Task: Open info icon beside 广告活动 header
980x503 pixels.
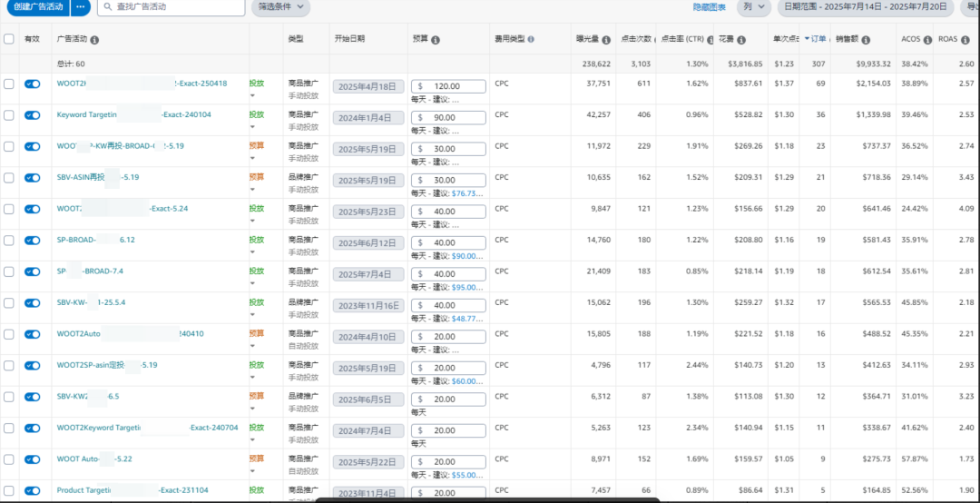Action: (x=94, y=39)
